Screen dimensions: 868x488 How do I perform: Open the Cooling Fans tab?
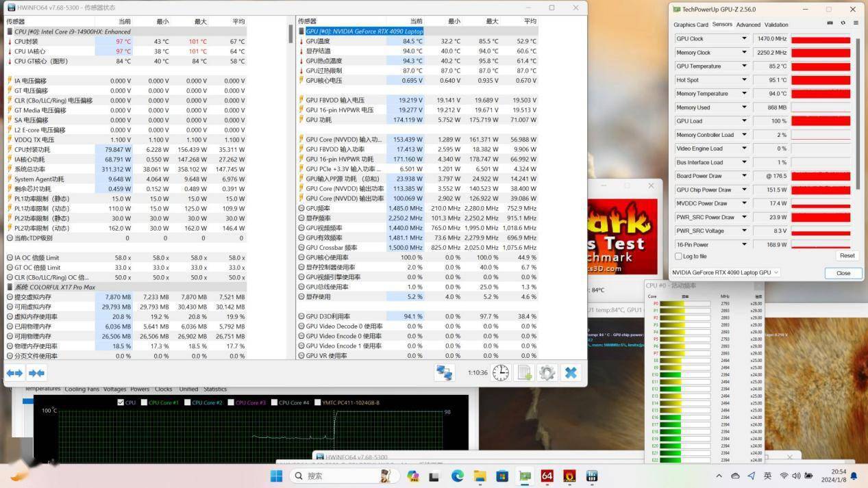(82, 389)
